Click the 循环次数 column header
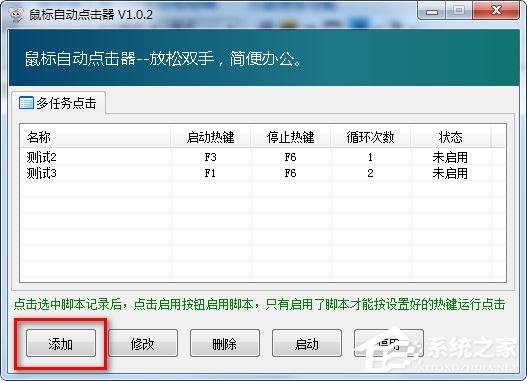 click(x=370, y=137)
